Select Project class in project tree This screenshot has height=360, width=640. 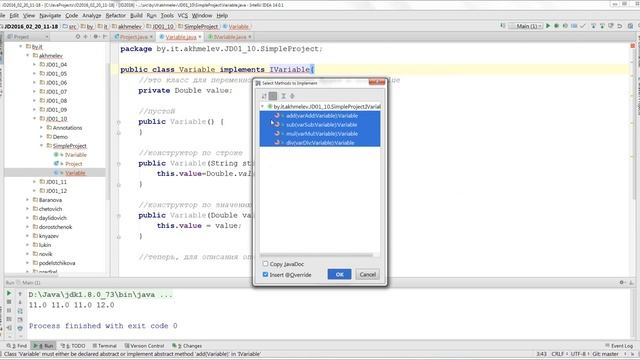[x=73, y=164]
